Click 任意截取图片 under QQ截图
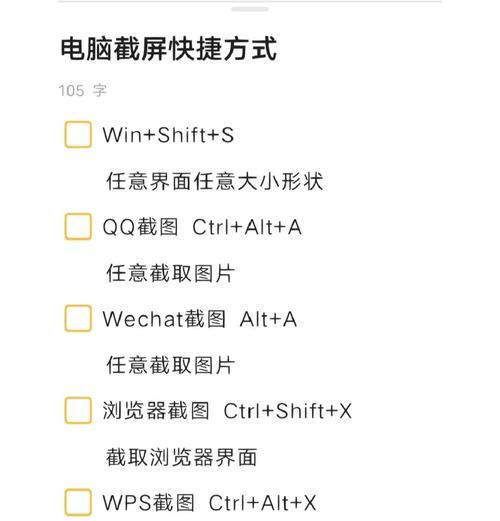This screenshot has height=521, width=500. tap(171, 273)
